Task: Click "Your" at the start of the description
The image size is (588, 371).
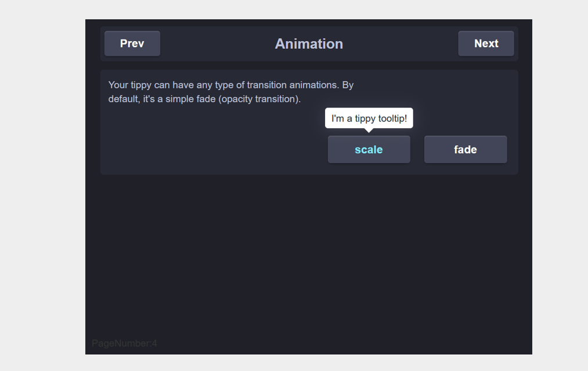Action: click(118, 85)
